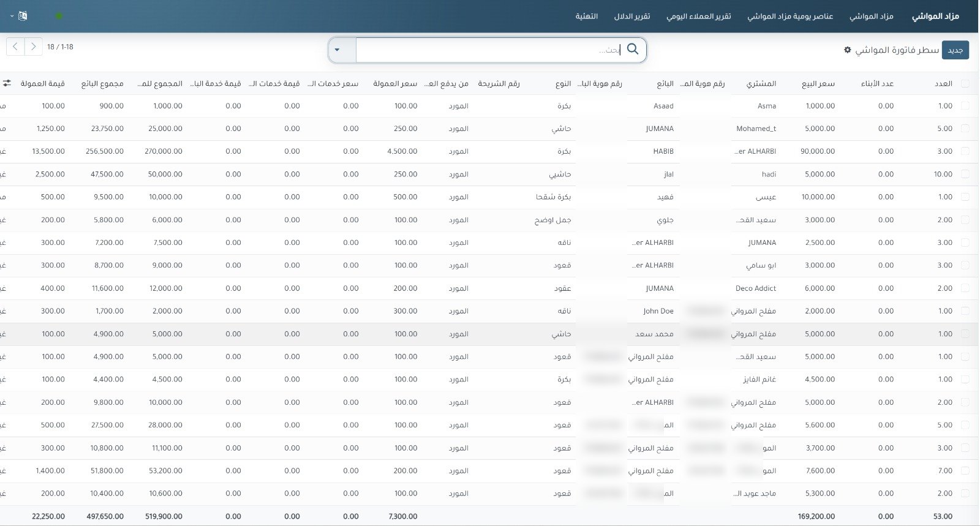The width and height of the screenshot is (980, 526).
Task: Open the company switcher icon in top bar
Action: click(23, 16)
